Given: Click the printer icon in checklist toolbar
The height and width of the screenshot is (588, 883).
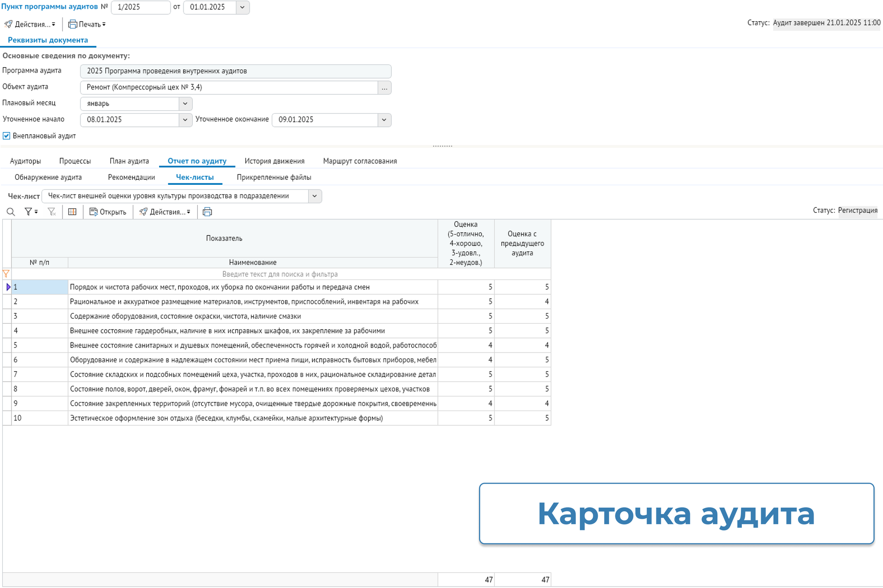Looking at the screenshot, I should 207,212.
